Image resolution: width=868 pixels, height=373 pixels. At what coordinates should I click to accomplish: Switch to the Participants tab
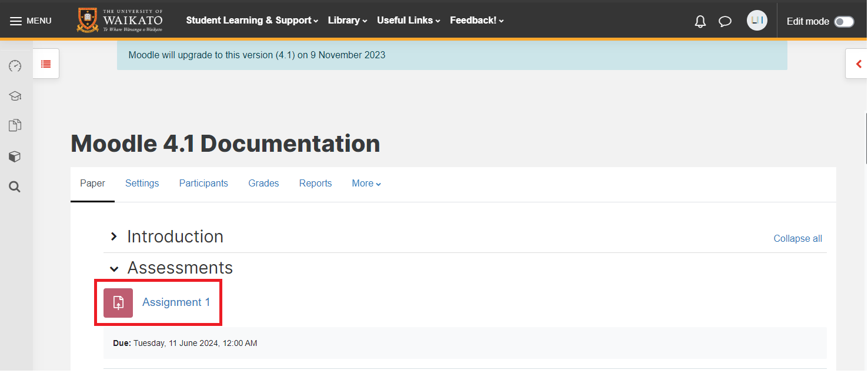point(203,184)
